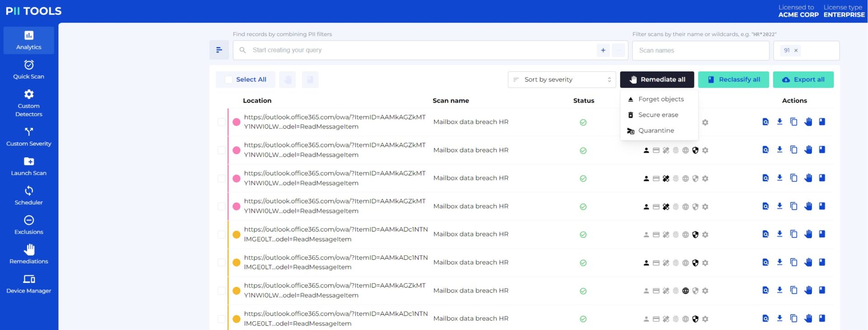Click the Remediate all dropdown button
Image resolution: width=868 pixels, height=330 pixels.
click(x=657, y=80)
